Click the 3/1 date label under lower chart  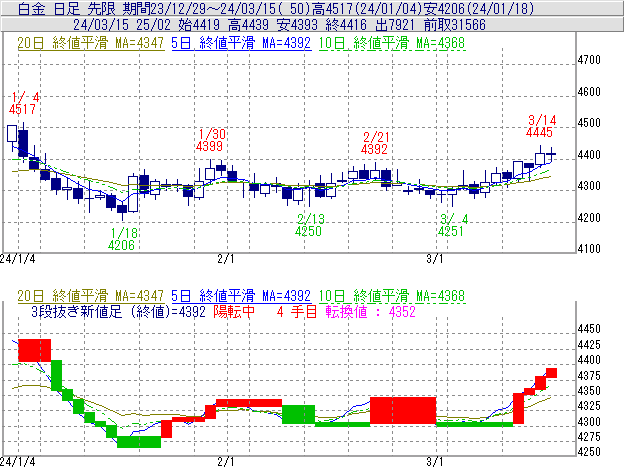click(x=435, y=462)
